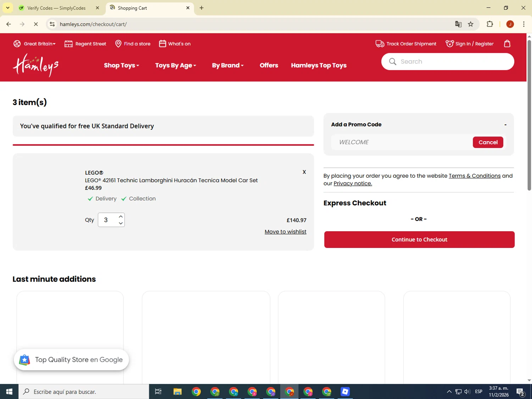The image size is (532, 399).
Task: Open the volume icon in system tray
Action: [x=467, y=392]
